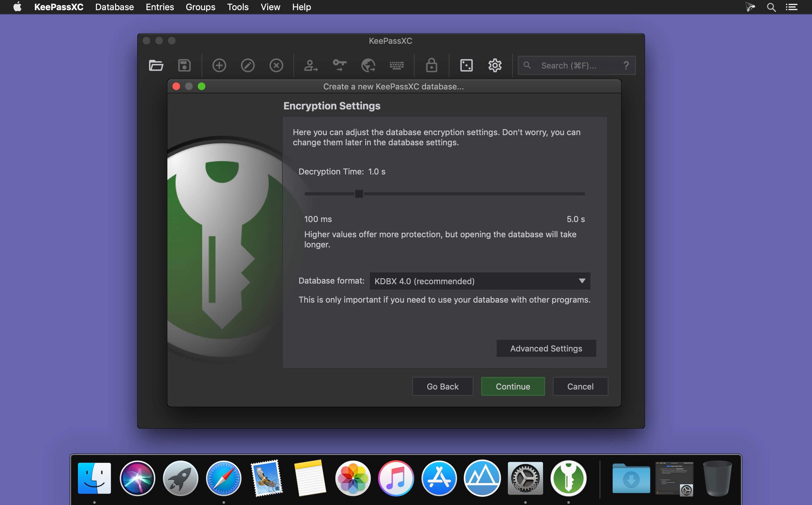Click the Delete entry X icon
Screen dimensions: 812x505
[276, 65]
